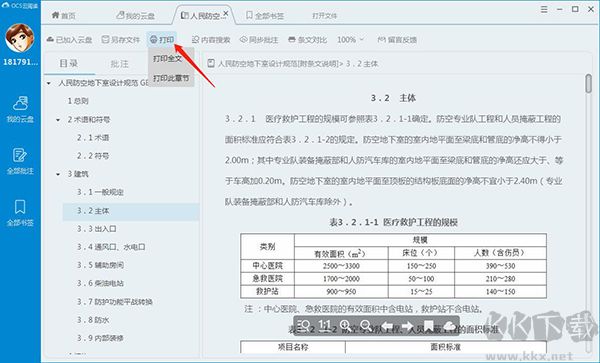
Task: Go to next page with right arrow
Action: [408, 326]
